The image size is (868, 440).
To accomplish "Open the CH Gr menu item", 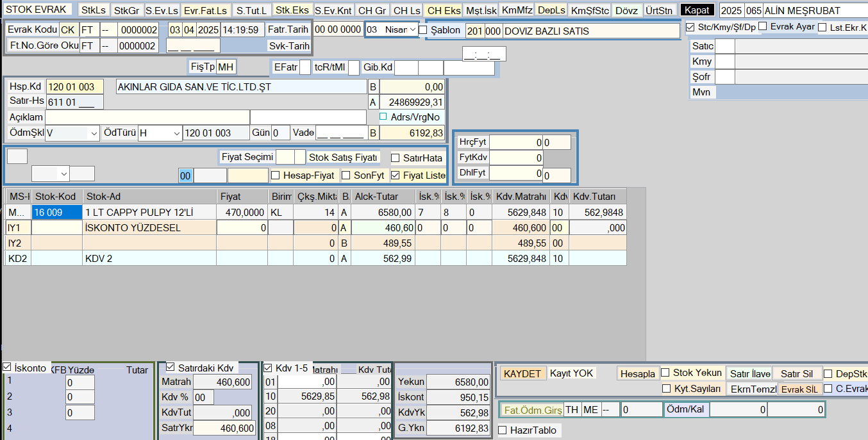I will pos(372,10).
